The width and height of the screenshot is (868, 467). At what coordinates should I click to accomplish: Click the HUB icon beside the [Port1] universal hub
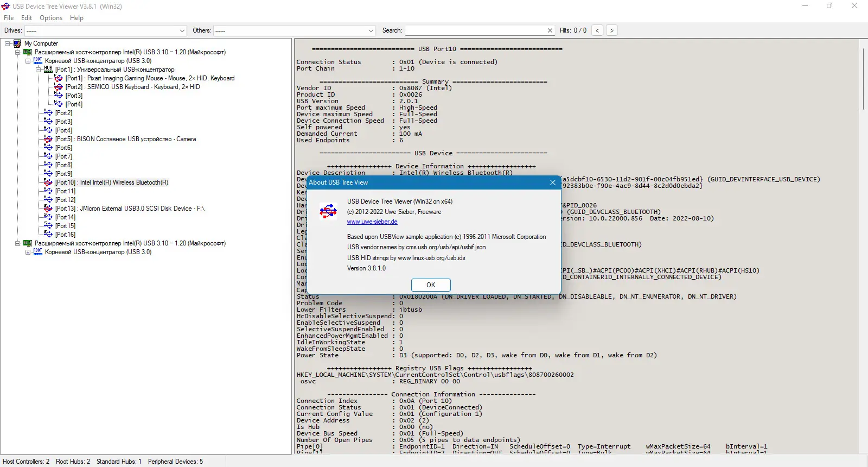(48, 70)
